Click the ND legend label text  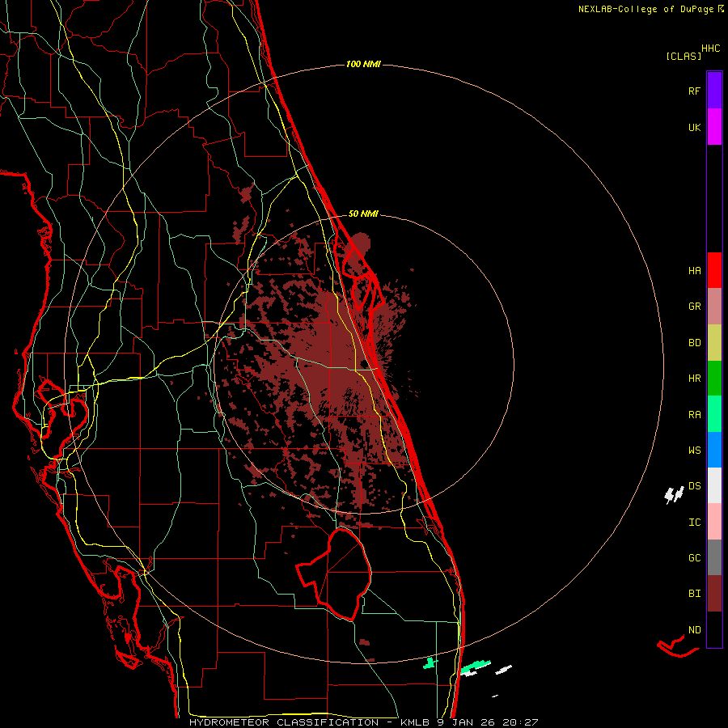point(694,630)
